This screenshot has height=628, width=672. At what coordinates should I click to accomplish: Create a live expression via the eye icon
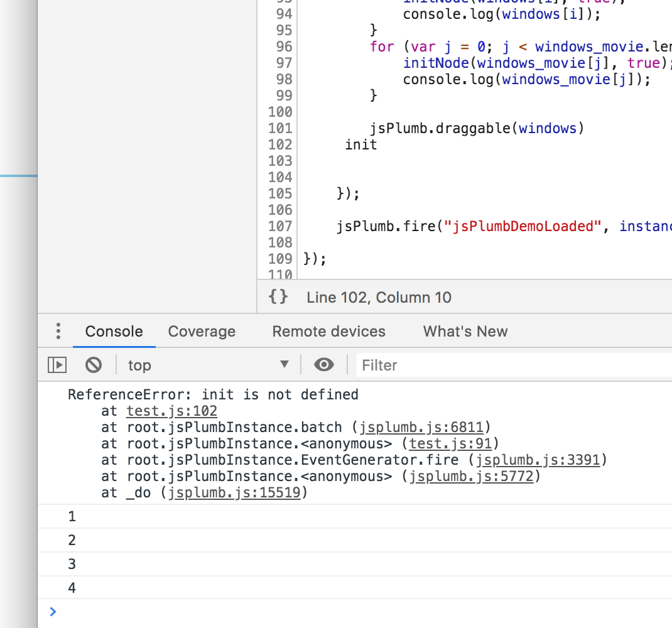pyautogui.click(x=324, y=365)
